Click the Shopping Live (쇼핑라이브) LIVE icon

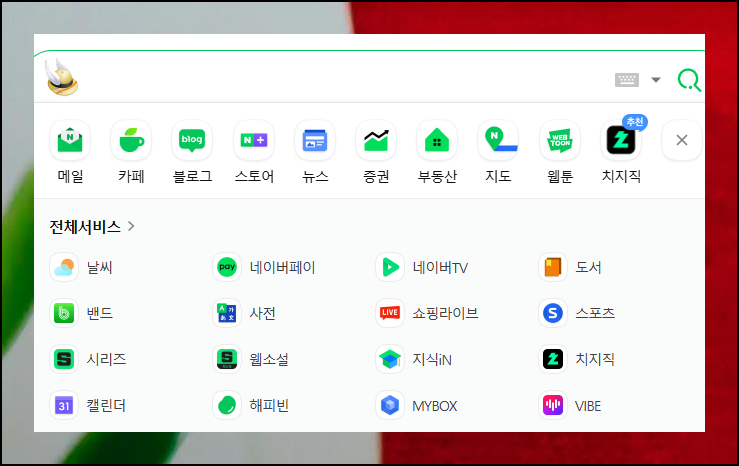click(390, 313)
